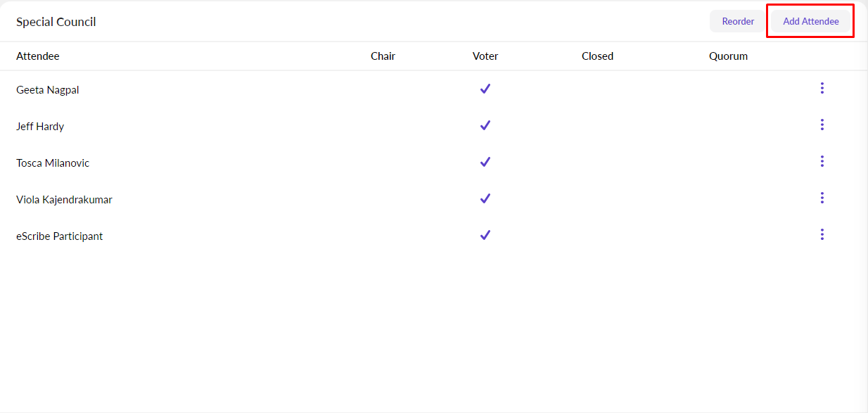Select the Geeta Nagpal attendee name
The image size is (868, 413).
(x=48, y=90)
